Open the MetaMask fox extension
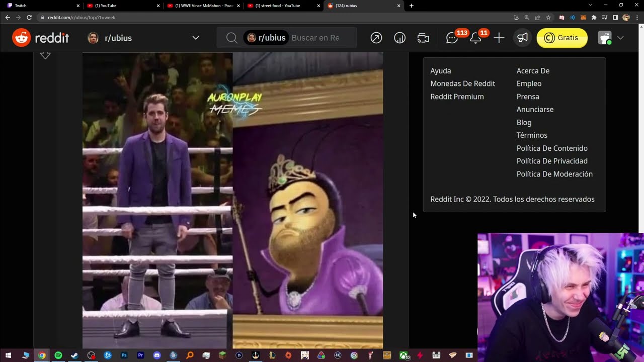This screenshot has width=644, height=362. pos(583,17)
